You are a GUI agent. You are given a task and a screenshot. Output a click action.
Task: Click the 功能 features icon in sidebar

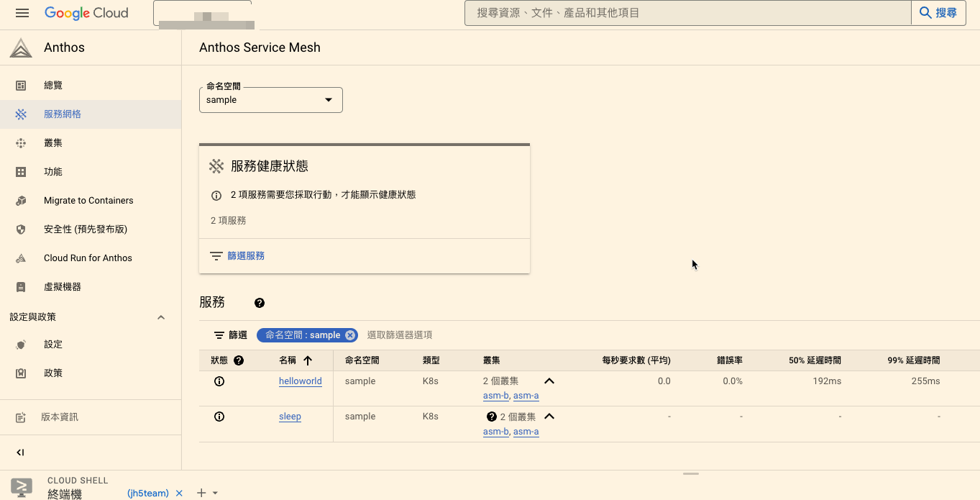click(21, 172)
